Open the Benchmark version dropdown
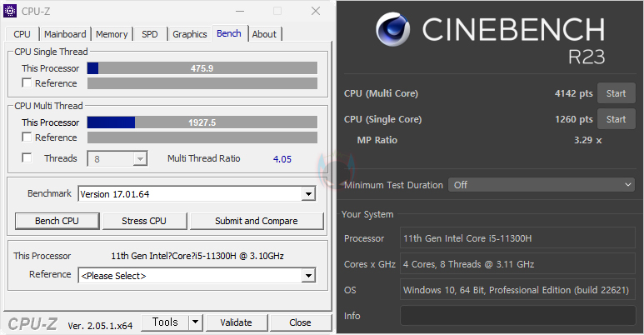Screen dimensions: 644x335 pos(197,194)
